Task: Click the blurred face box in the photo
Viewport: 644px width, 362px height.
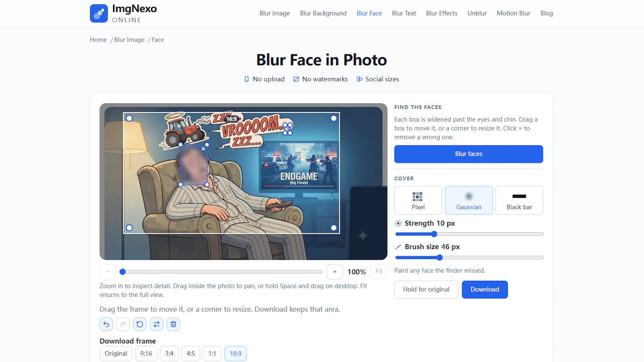Action: point(194,165)
